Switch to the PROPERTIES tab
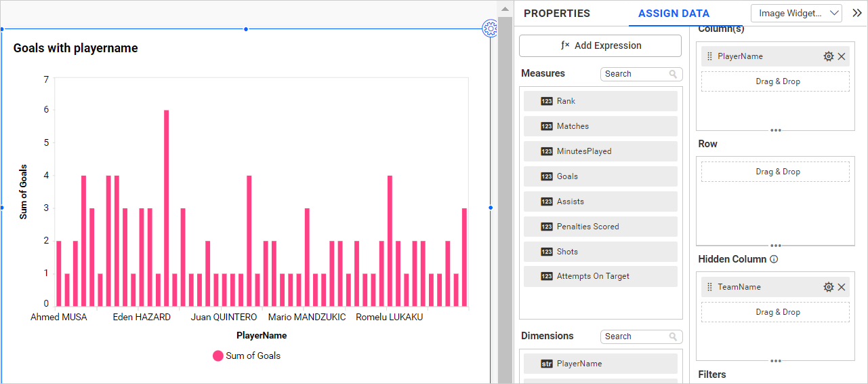 click(556, 14)
